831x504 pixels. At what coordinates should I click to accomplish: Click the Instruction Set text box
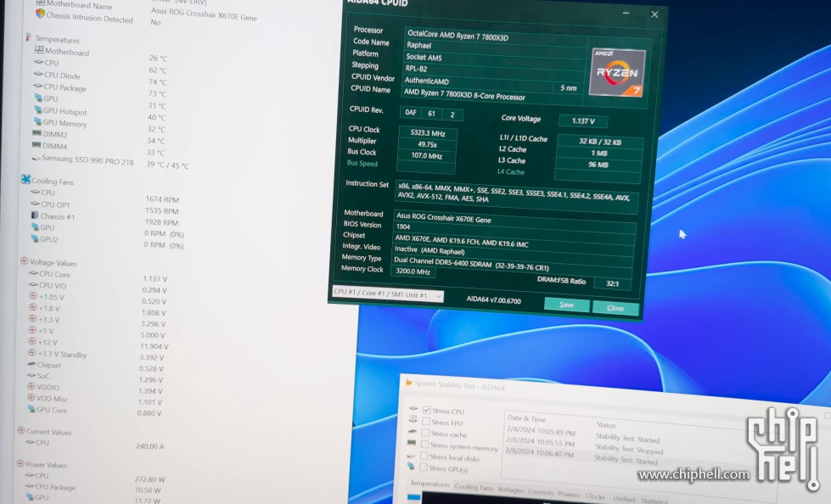(x=516, y=197)
